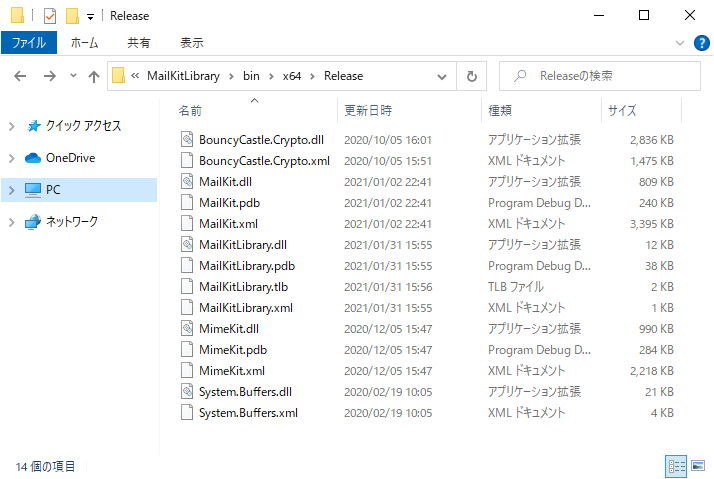Click the title bar folder icon

(x=17, y=15)
